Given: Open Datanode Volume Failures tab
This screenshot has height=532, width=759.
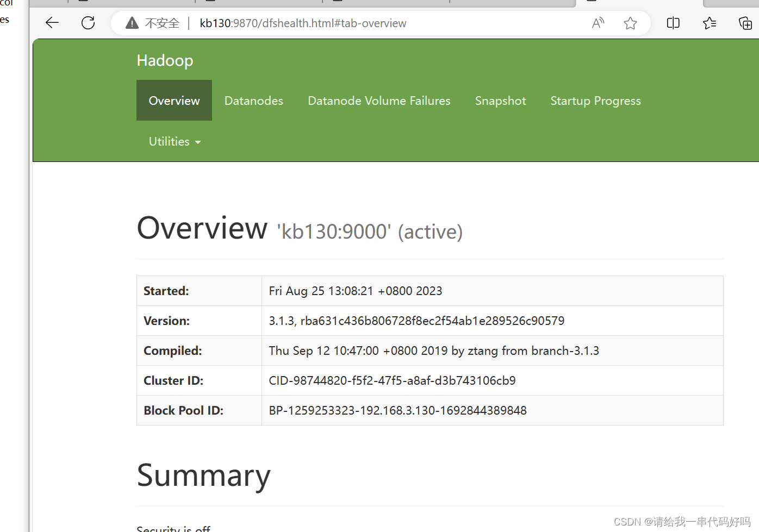Looking at the screenshot, I should coord(379,101).
